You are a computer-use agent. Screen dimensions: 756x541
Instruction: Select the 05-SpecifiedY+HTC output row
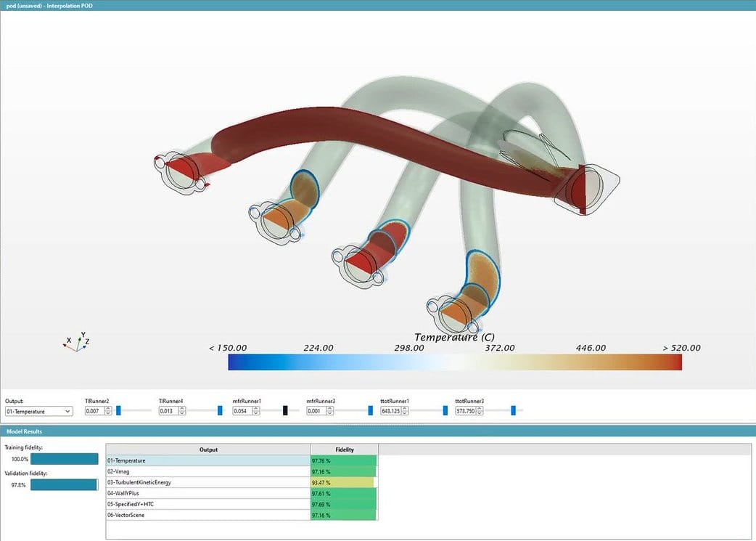tap(242, 504)
